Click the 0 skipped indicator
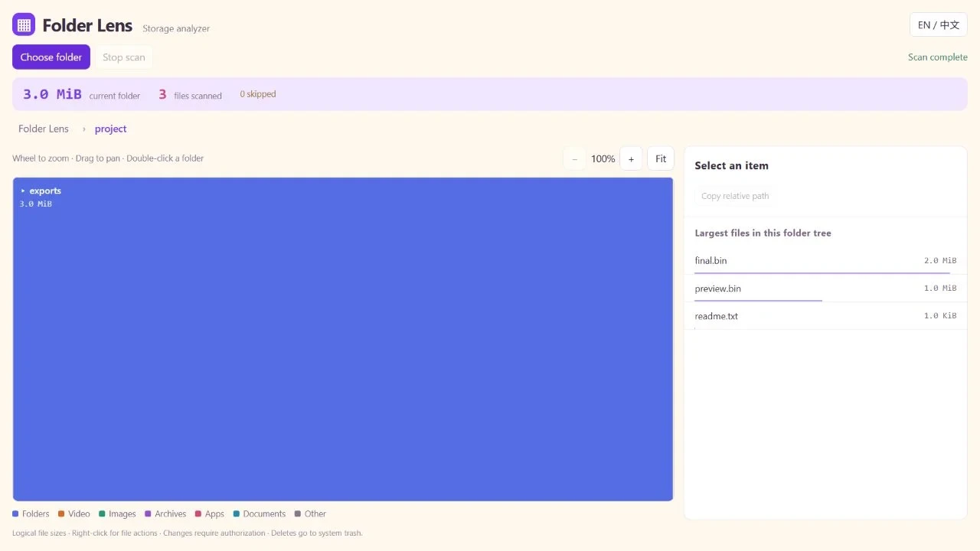The height and width of the screenshot is (551, 980). 258,94
